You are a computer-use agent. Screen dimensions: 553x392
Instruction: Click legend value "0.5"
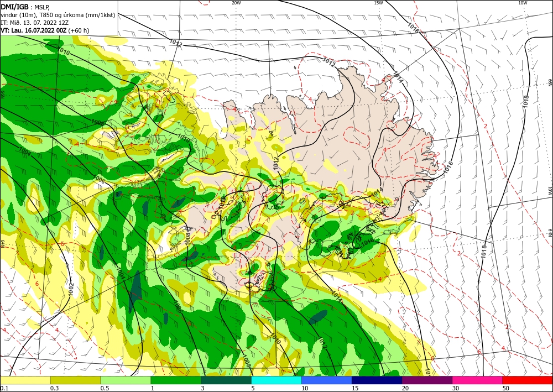click(105, 388)
